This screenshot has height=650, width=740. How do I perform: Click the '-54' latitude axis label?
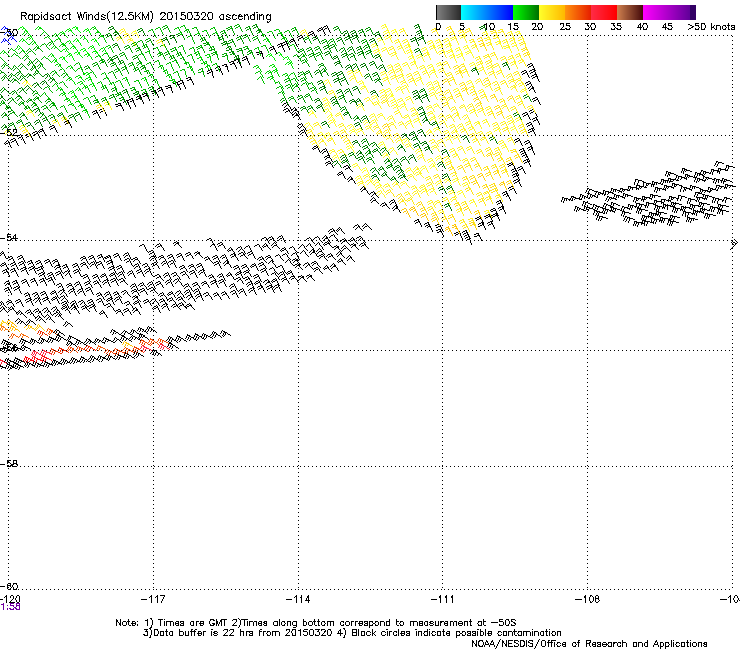point(9,237)
